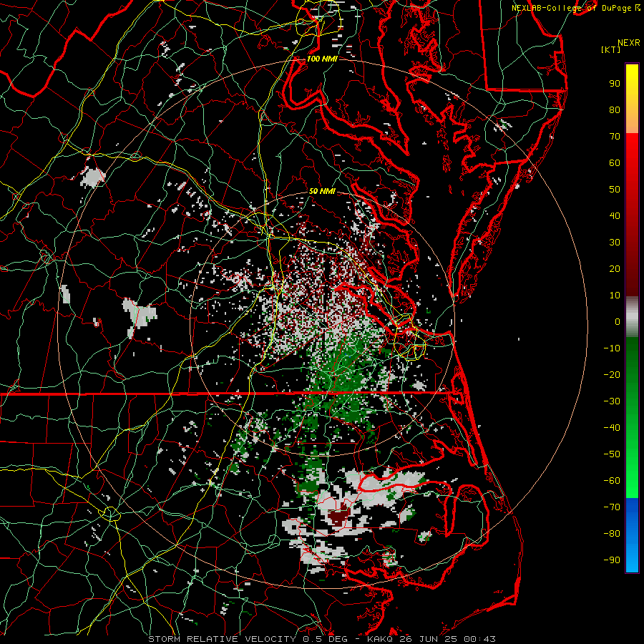Screen dimensions: 644x644
Task: Pick the gray zero-velocity segment of the color bar
Action: point(632,317)
